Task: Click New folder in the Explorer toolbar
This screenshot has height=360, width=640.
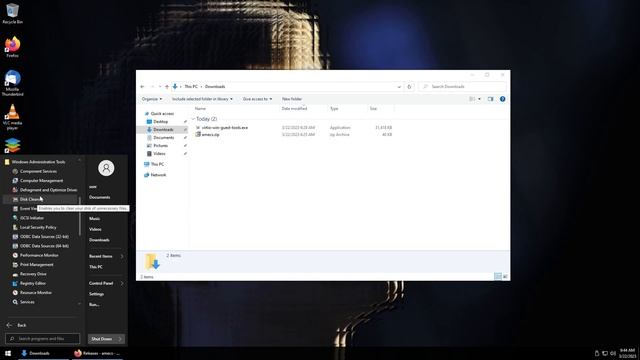Action: [x=292, y=99]
